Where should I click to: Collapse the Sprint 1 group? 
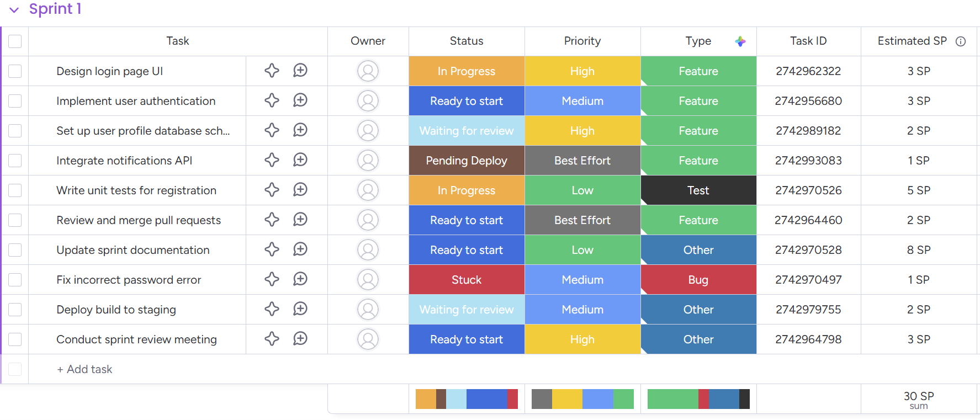14,9
